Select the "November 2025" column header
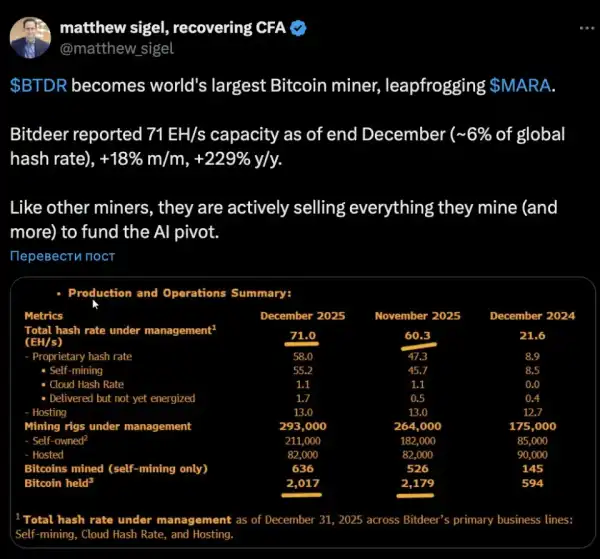 point(417,316)
